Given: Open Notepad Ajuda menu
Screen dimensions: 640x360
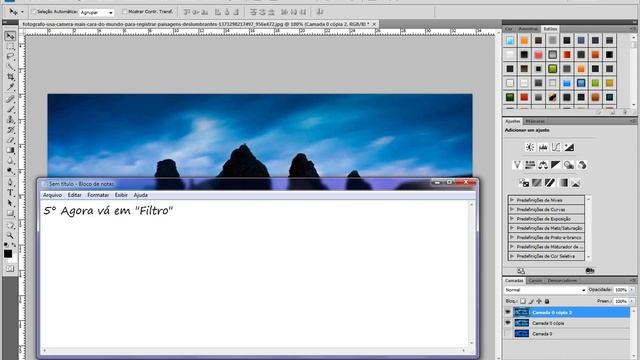Looking at the screenshot, I should 141,195.
